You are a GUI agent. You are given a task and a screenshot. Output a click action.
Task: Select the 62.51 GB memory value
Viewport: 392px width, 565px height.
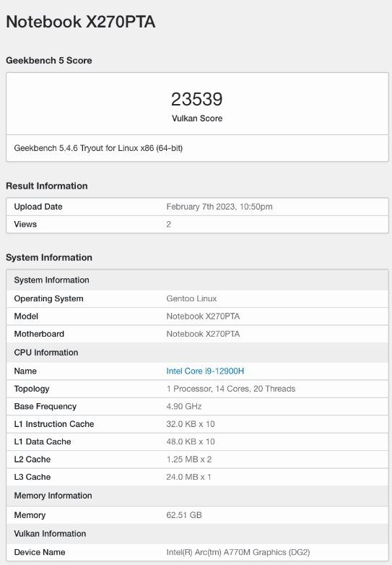point(184,515)
